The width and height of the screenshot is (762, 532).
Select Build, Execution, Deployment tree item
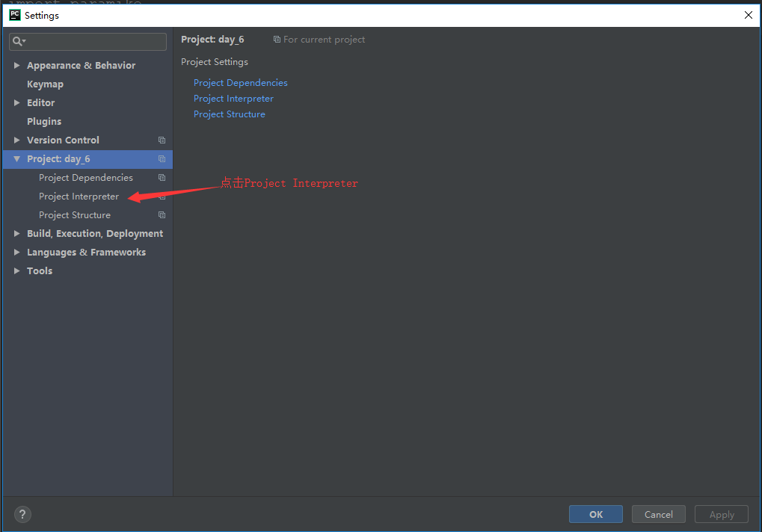coord(95,233)
